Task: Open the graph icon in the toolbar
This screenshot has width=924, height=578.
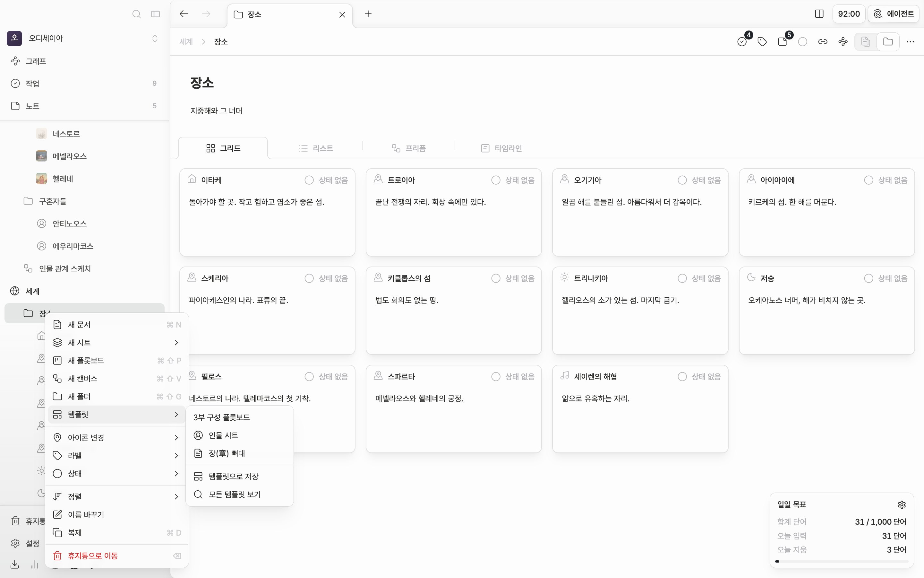Action: click(843, 42)
